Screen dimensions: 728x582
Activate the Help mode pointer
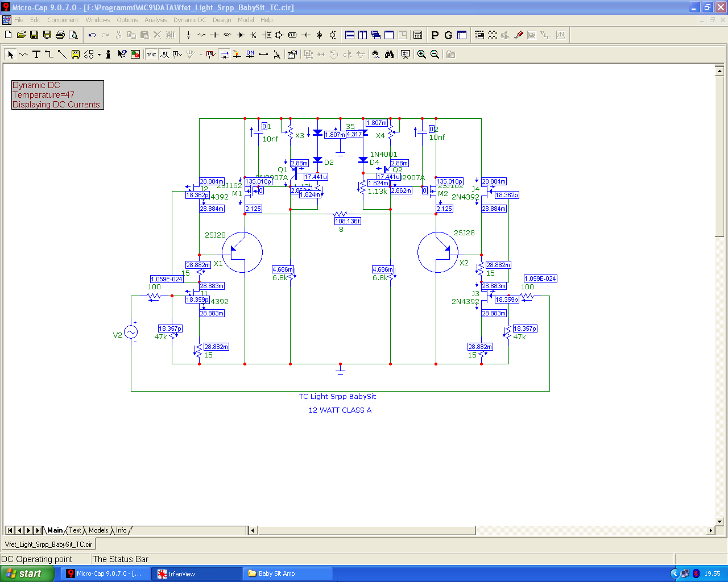(x=122, y=55)
